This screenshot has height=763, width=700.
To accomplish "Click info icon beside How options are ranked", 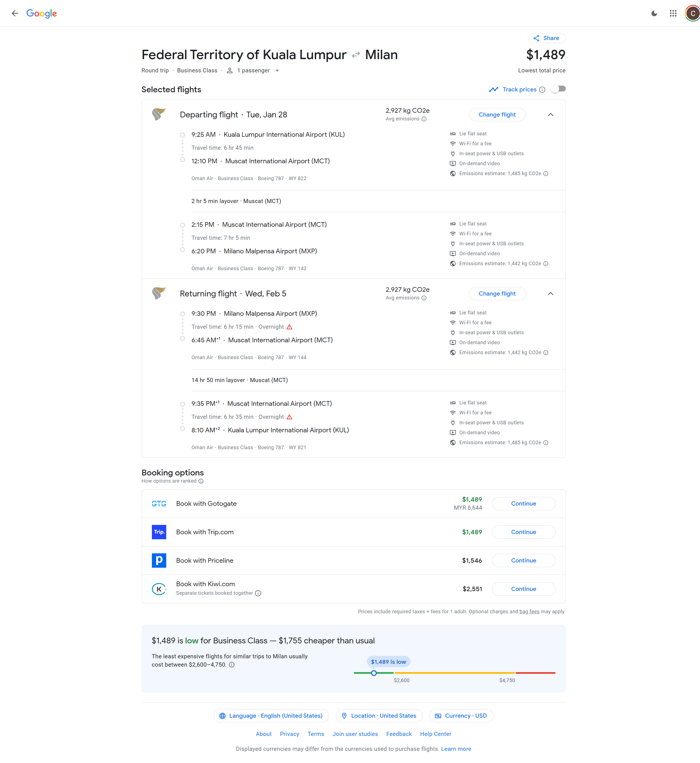I will (x=201, y=481).
